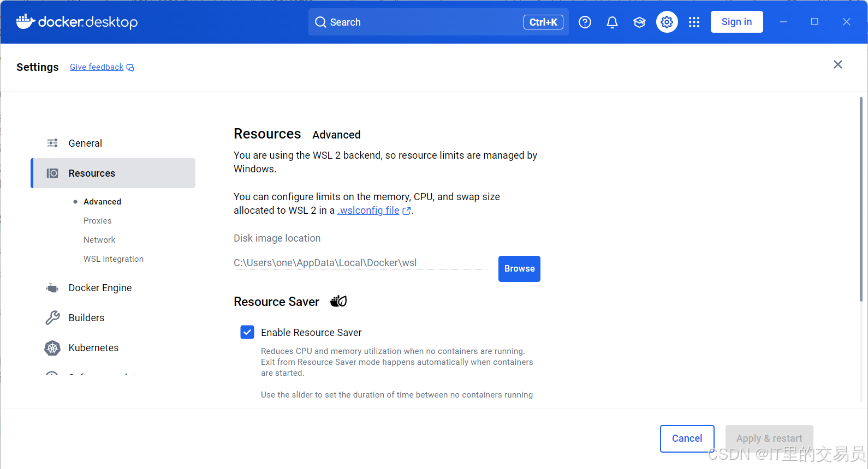
Task: Open the Learning center graduation cap icon
Action: click(x=639, y=22)
